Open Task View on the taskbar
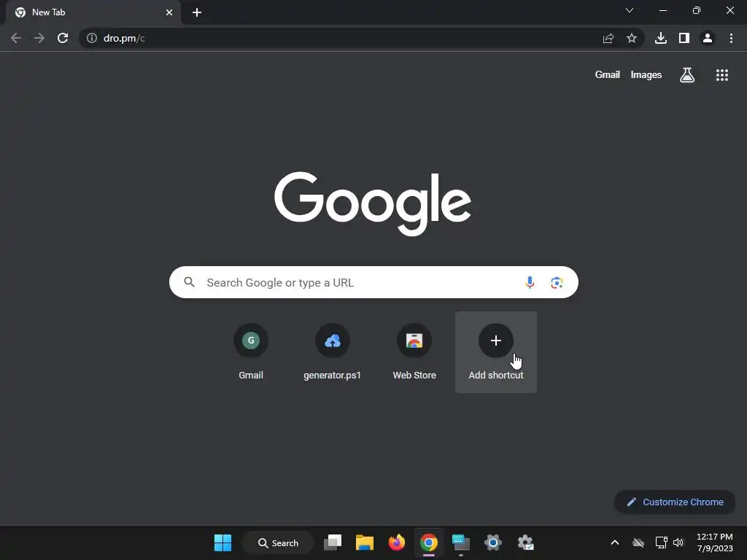The image size is (747, 560). [x=333, y=542]
